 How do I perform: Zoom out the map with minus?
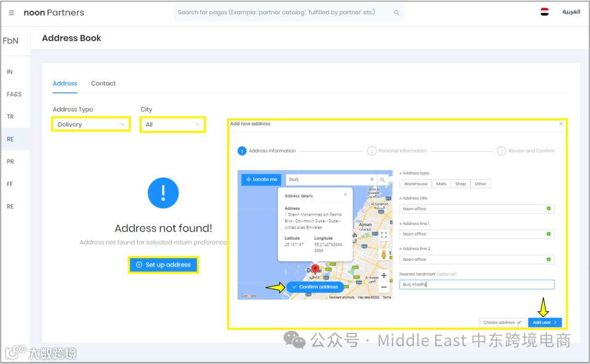[384, 287]
